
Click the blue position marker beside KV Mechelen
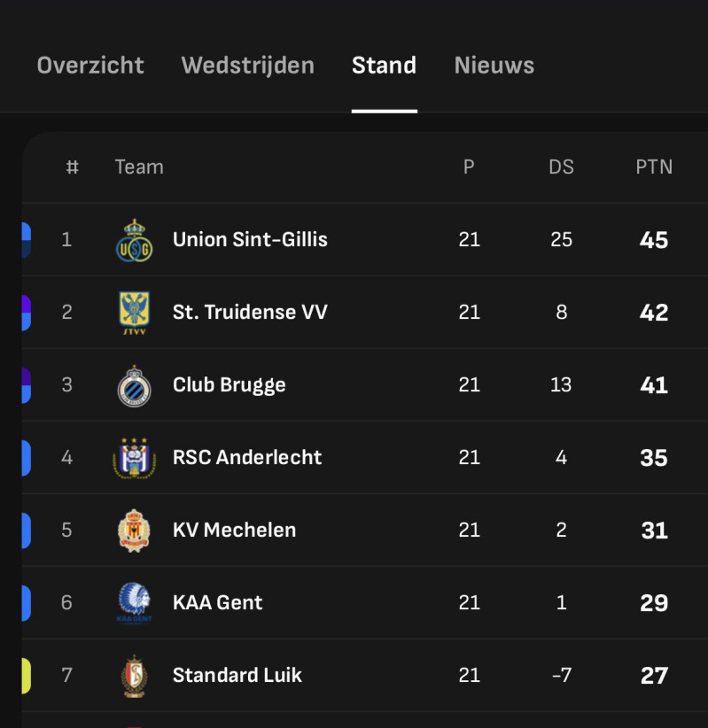pos(26,531)
